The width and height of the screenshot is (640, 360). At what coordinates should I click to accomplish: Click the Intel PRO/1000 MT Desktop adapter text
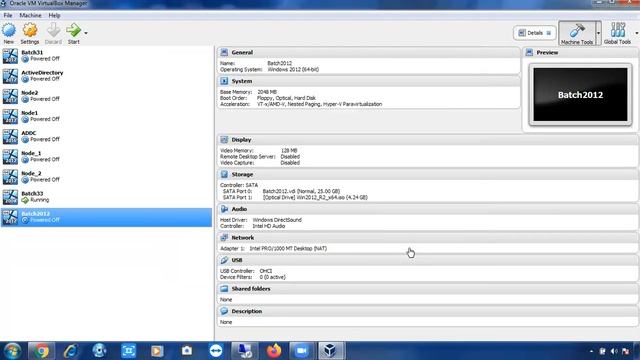(288, 248)
